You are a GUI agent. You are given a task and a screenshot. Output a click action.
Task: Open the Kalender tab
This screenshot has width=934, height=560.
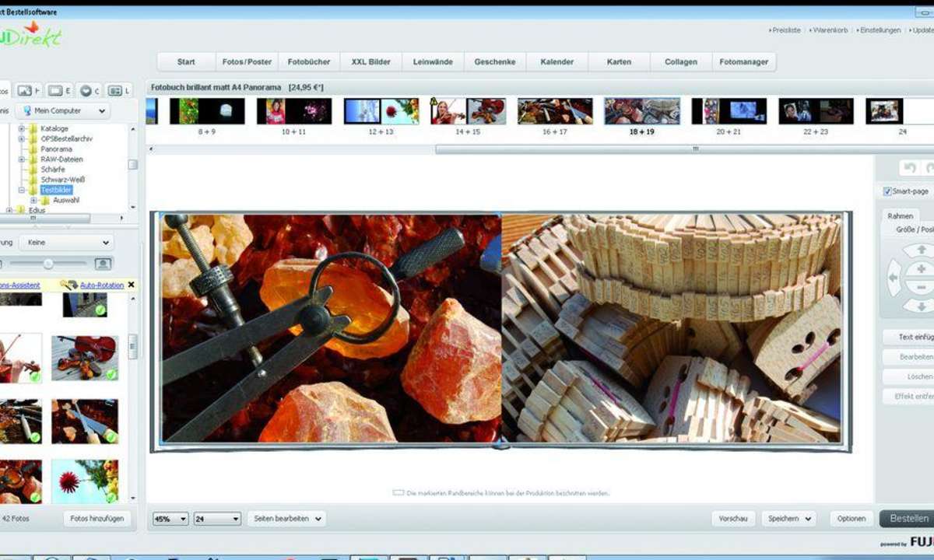557,61
